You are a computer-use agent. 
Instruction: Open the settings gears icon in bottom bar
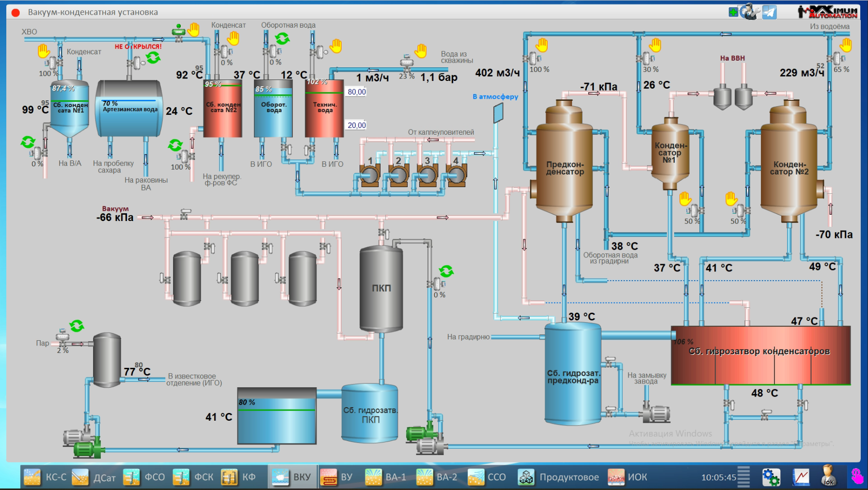tap(771, 477)
